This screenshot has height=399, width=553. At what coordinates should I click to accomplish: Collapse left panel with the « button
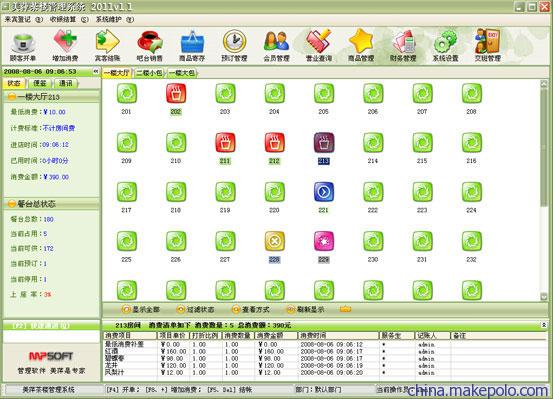(x=96, y=71)
